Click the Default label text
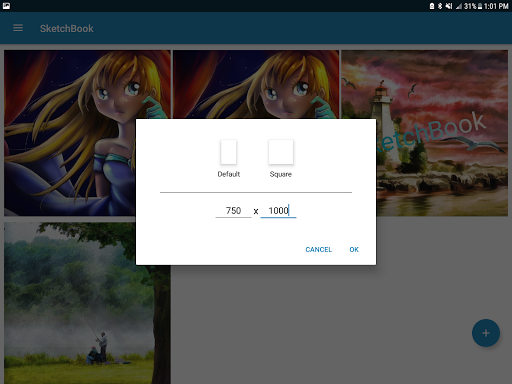The width and height of the screenshot is (512, 384). 229,174
